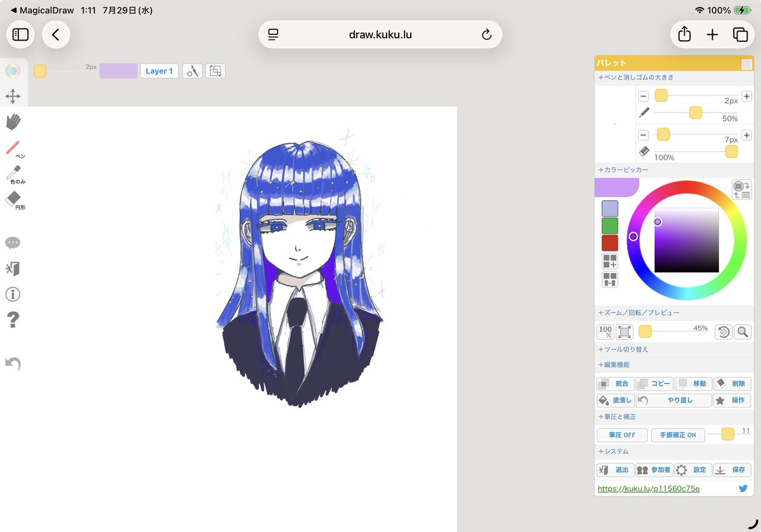This screenshot has width=761, height=532.
Task: Click the 統合 merge button
Action: 615,383
